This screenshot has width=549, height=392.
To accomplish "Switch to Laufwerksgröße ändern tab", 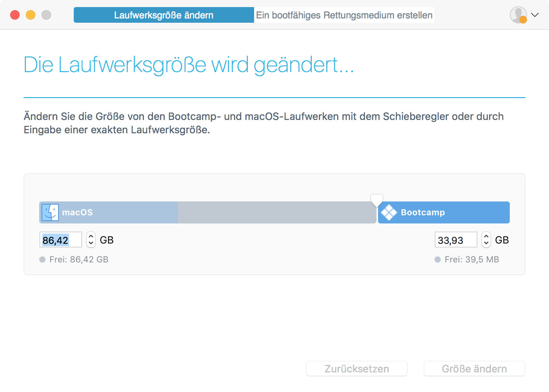I will pos(164,15).
